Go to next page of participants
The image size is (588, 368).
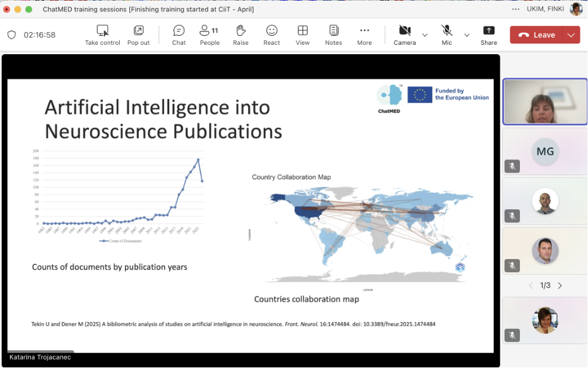click(x=560, y=285)
